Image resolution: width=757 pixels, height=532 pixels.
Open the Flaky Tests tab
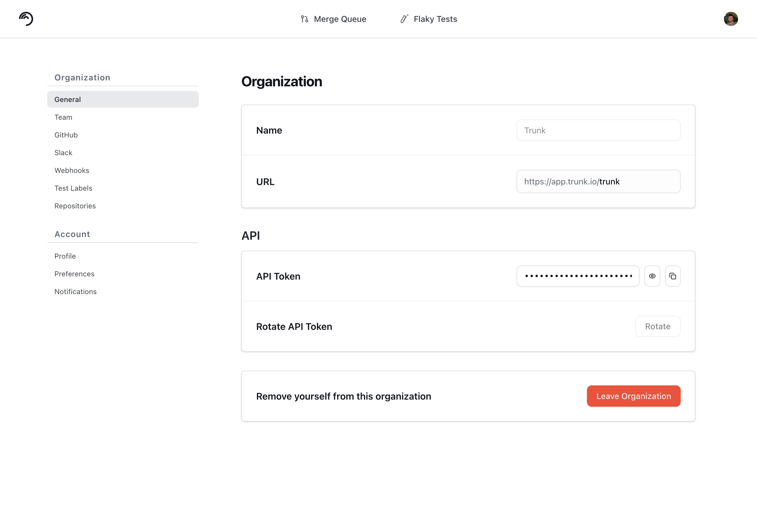428,19
